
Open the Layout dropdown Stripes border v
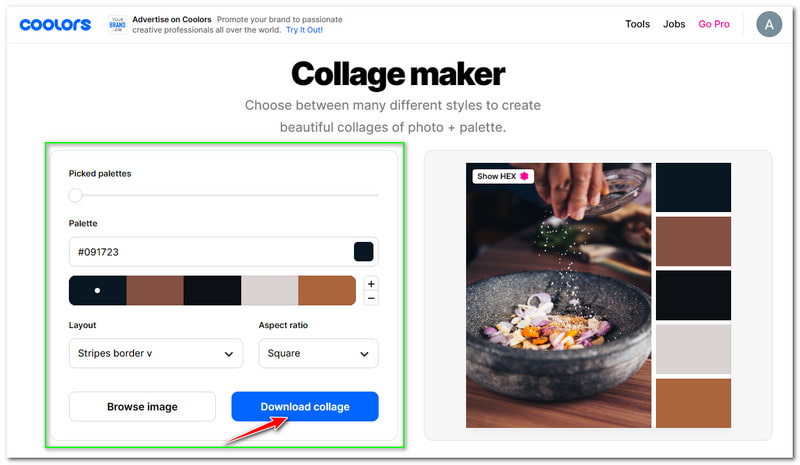point(156,353)
